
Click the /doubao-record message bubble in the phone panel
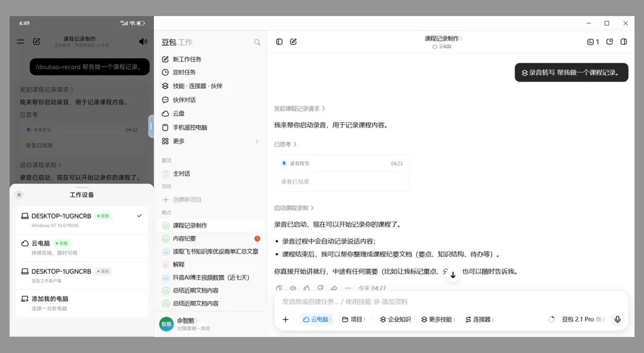click(89, 67)
